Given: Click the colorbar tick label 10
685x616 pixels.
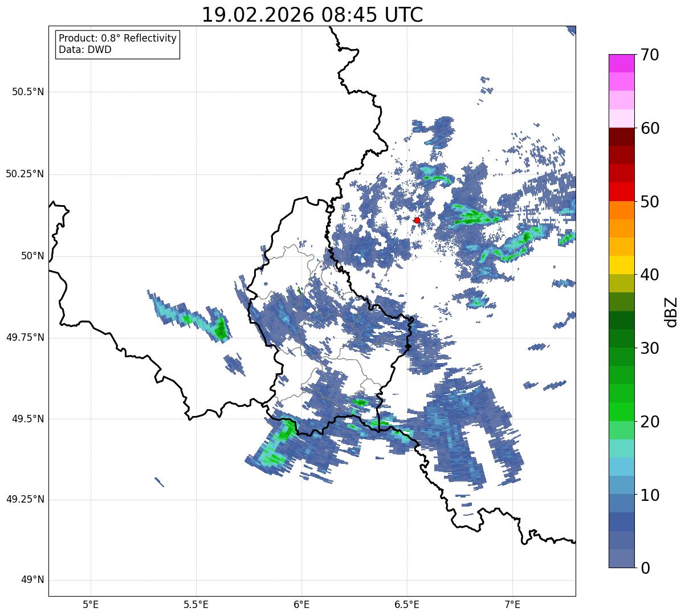Looking at the screenshot, I should point(650,495).
